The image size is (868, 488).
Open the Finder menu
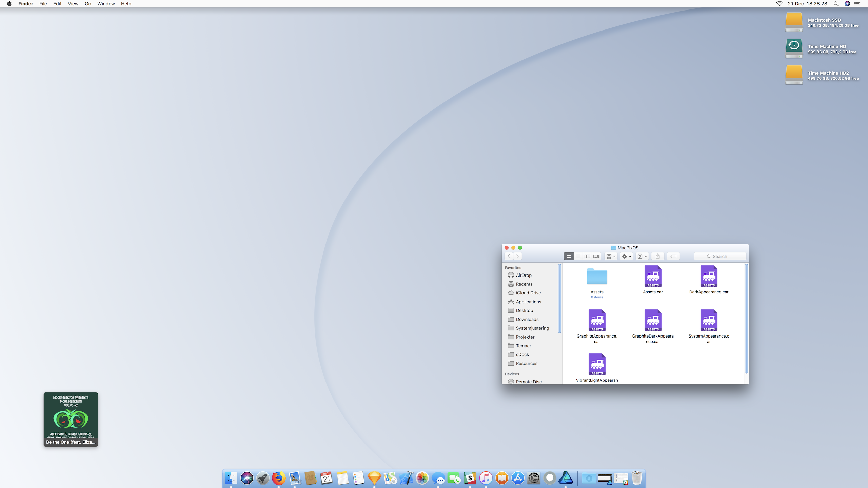[x=26, y=4]
